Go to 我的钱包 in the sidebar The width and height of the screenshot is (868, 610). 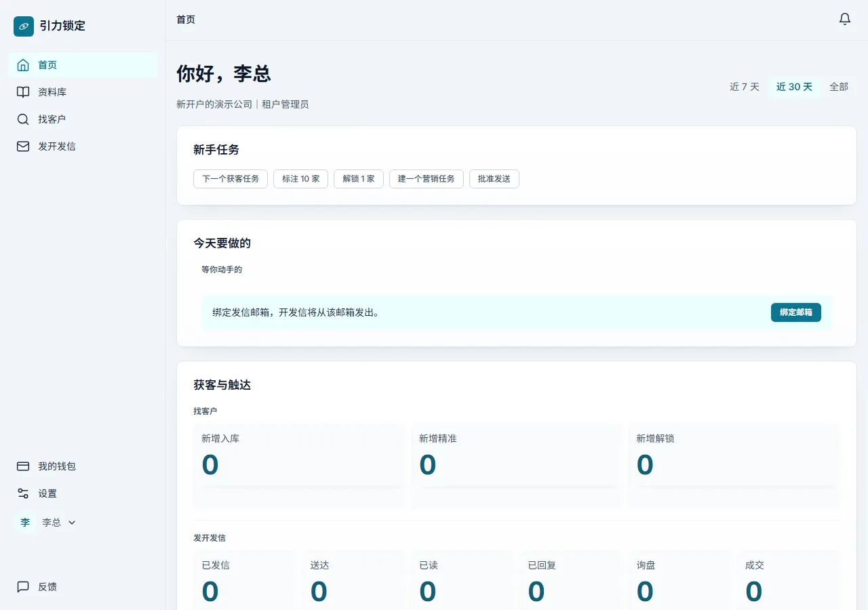tap(83, 466)
